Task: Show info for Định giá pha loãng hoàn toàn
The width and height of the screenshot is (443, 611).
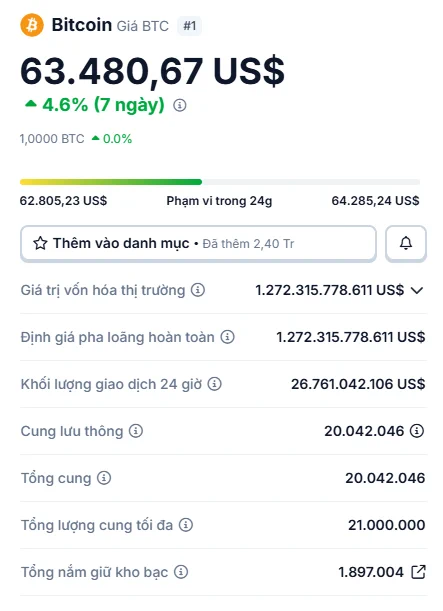Action: pos(228,337)
